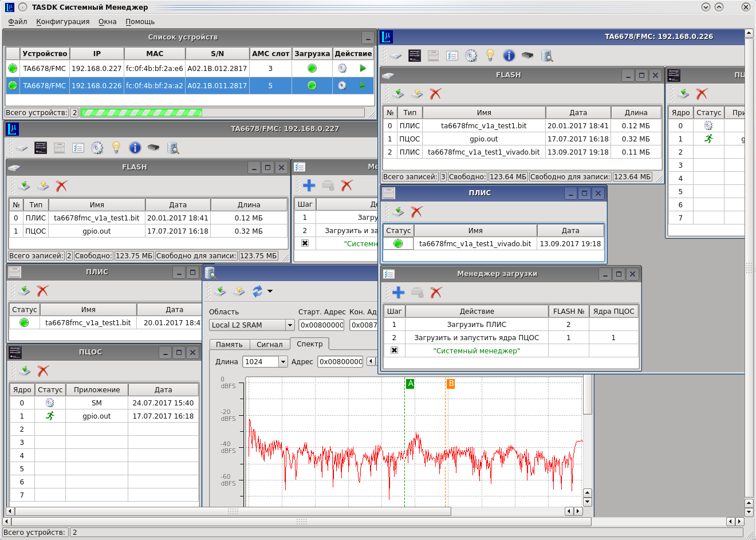Toggle the "Системный менеджер" checkbox in Менеджер загрузки
The width and height of the screenshot is (756, 540).
pyautogui.click(x=394, y=350)
